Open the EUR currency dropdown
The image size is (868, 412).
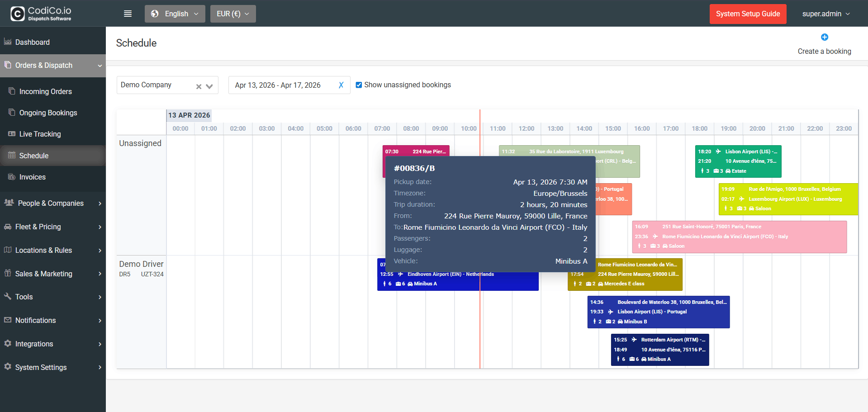[233, 14]
